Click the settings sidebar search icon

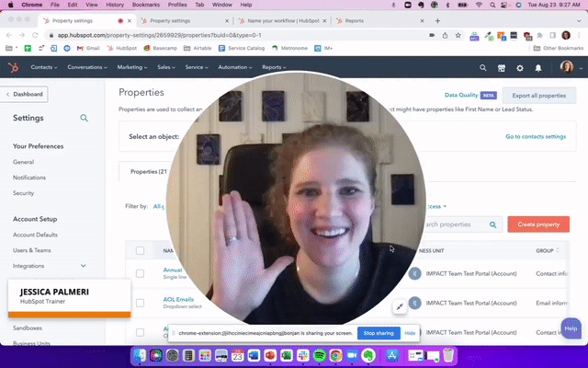tap(85, 118)
